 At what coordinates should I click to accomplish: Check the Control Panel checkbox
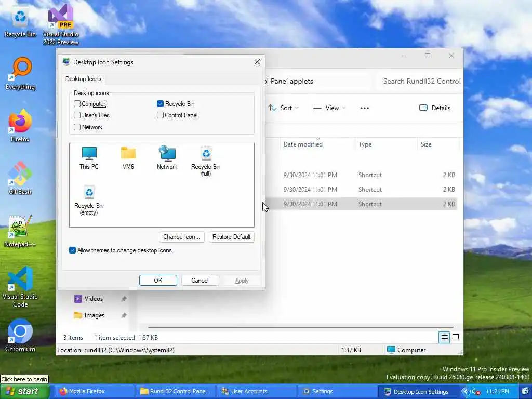pos(160,115)
